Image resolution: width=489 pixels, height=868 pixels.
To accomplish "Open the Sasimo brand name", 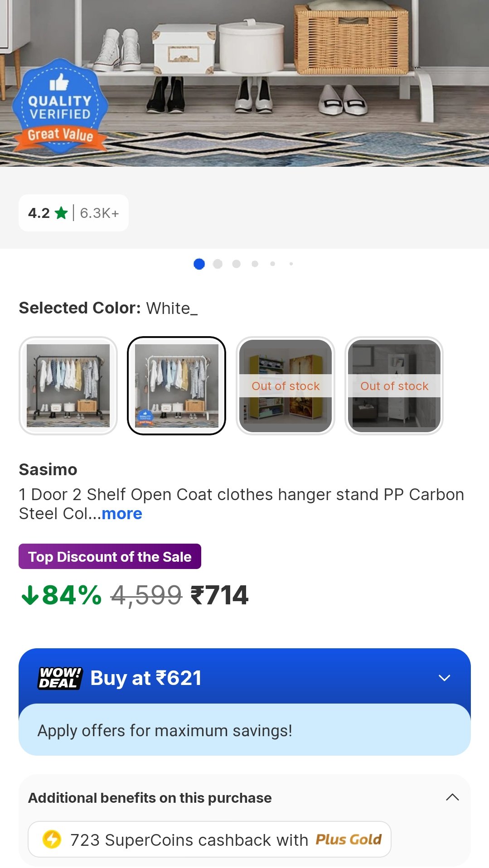I will (x=48, y=469).
